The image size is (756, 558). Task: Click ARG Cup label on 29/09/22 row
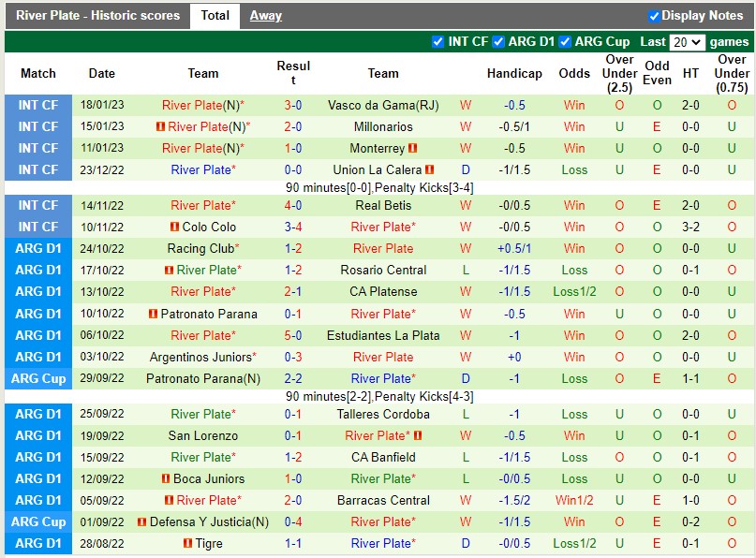tap(38, 378)
